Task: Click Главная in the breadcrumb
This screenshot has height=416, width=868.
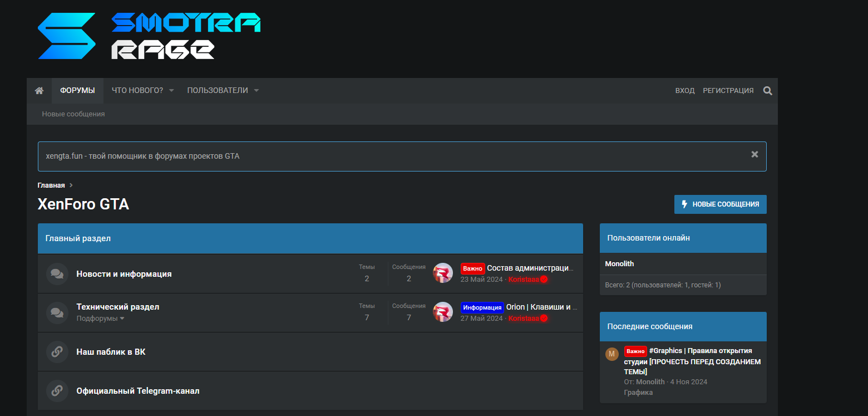Action: click(51, 185)
